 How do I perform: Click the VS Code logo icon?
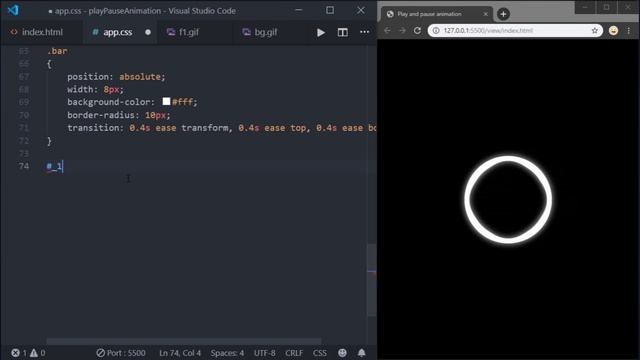[x=13, y=10]
